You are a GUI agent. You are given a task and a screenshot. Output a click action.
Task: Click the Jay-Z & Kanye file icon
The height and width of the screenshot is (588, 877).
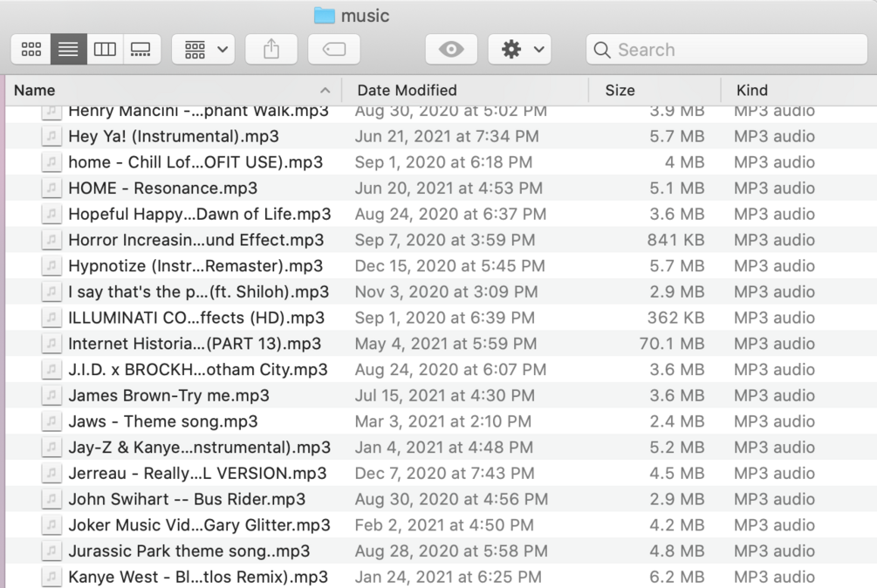point(51,447)
